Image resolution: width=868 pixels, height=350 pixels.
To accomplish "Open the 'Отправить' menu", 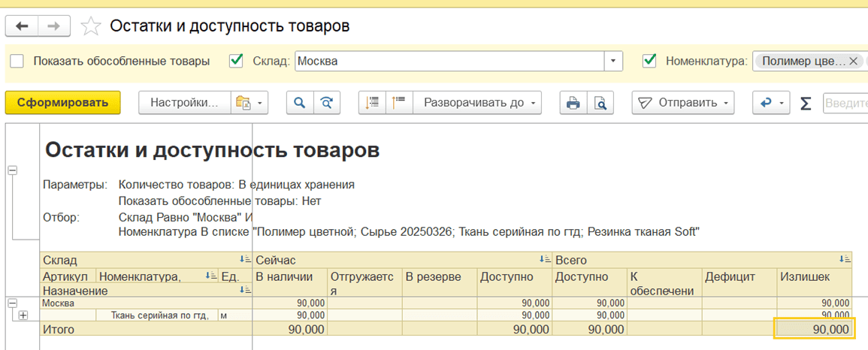I will coord(685,103).
